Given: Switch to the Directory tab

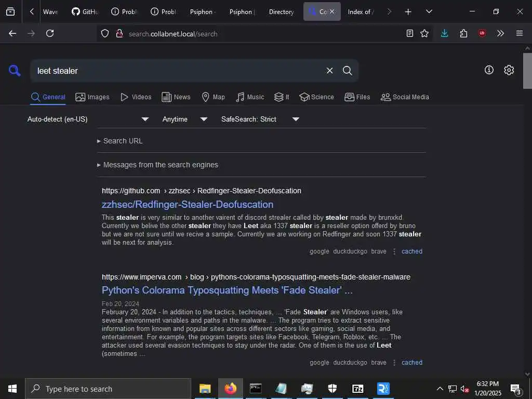Looking at the screenshot, I should coord(281,12).
